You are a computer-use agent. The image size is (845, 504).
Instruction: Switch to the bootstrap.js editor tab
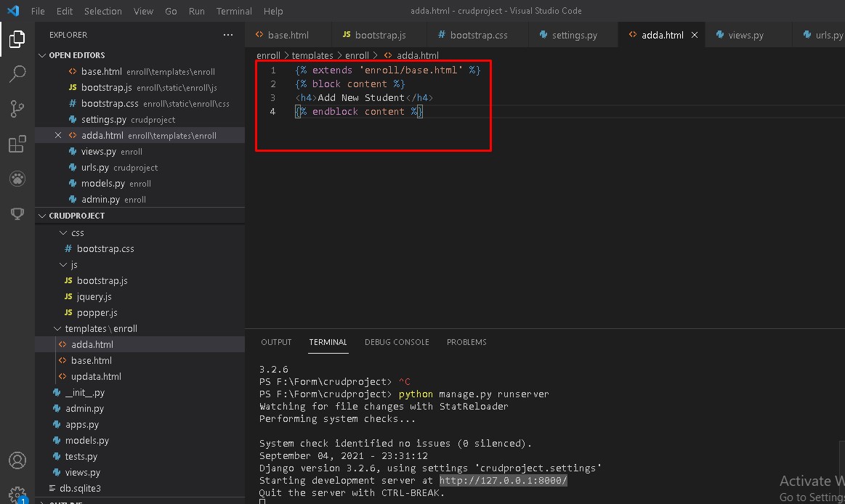click(x=380, y=35)
